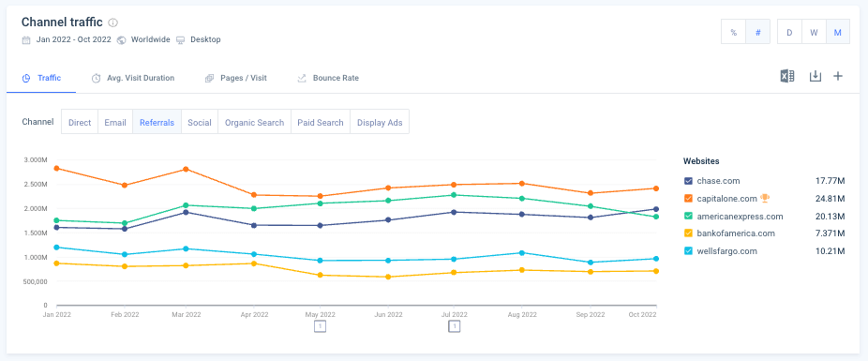Select the Organic Search channel

(255, 122)
